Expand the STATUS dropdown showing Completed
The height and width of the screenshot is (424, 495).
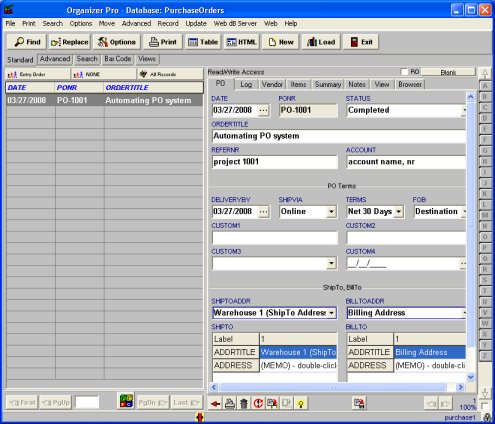(463, 110)
